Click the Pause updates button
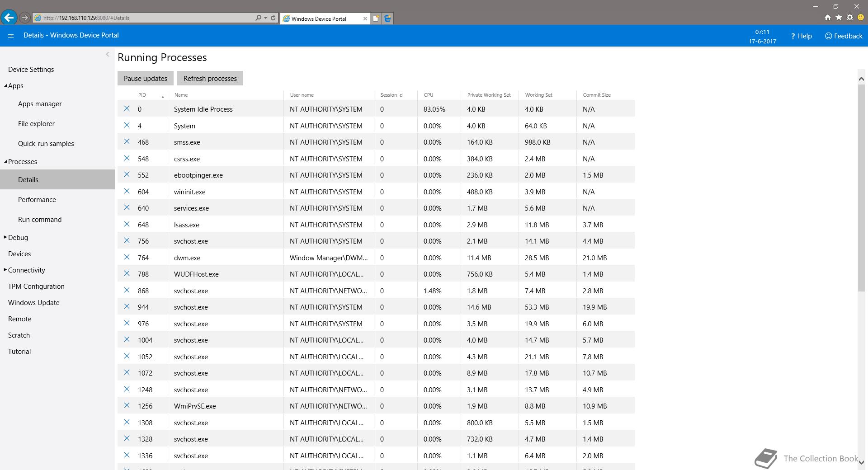The image size is (868, 470). (x=146, y=78)
